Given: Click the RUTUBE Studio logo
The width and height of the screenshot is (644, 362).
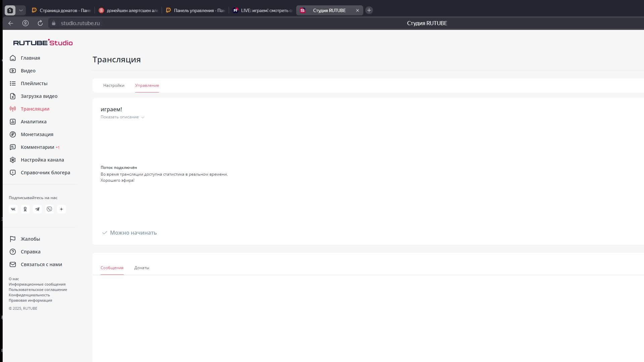Looking at the screenshot, I should (43, 43).
